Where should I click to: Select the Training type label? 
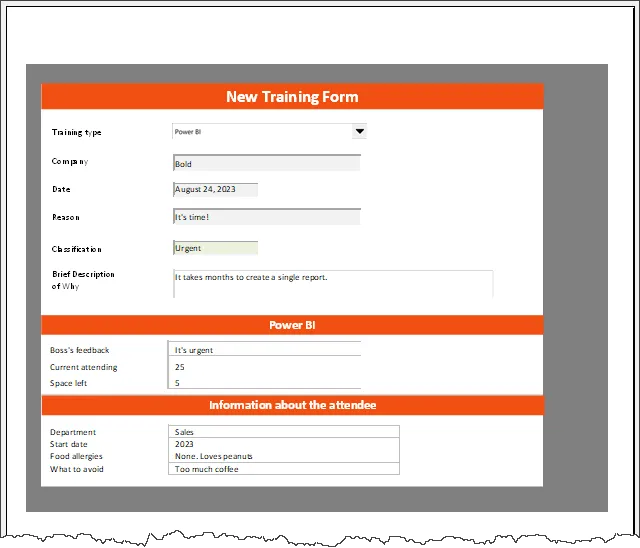(x=77, y=132)
